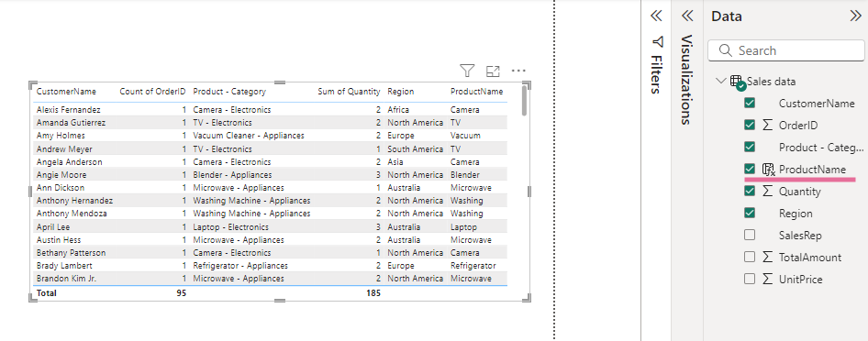This screenshot has height=341, width=868.
Task: Sort by the Count of OrderID column header
Action: [153, 91]
